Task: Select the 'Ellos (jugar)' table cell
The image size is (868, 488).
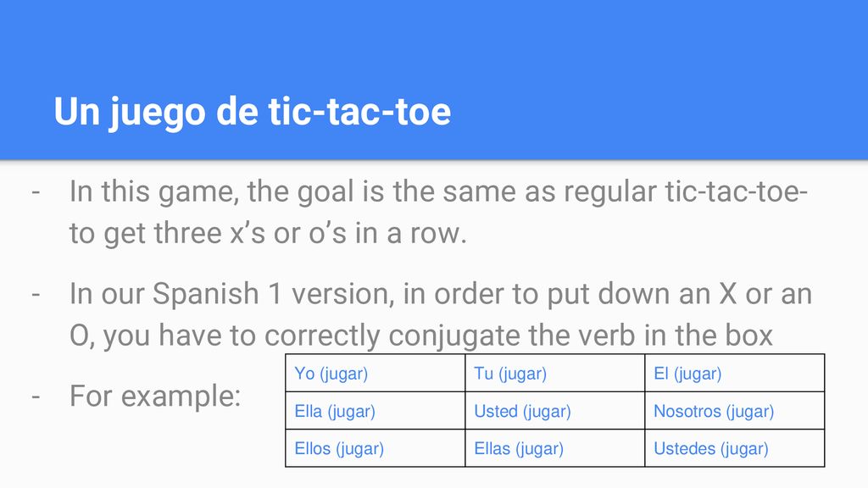Action: tap(376, 448)
